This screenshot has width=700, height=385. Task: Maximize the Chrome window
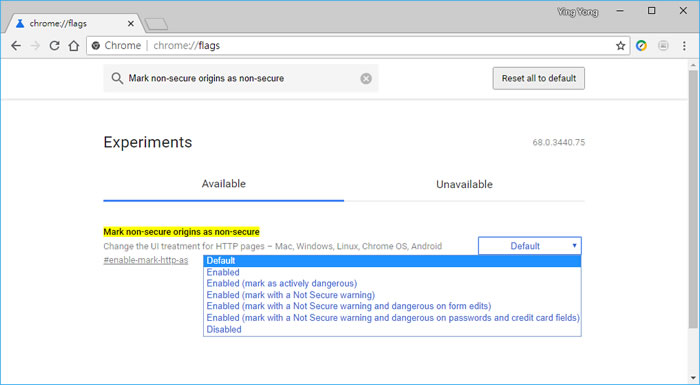pos(652,11)
